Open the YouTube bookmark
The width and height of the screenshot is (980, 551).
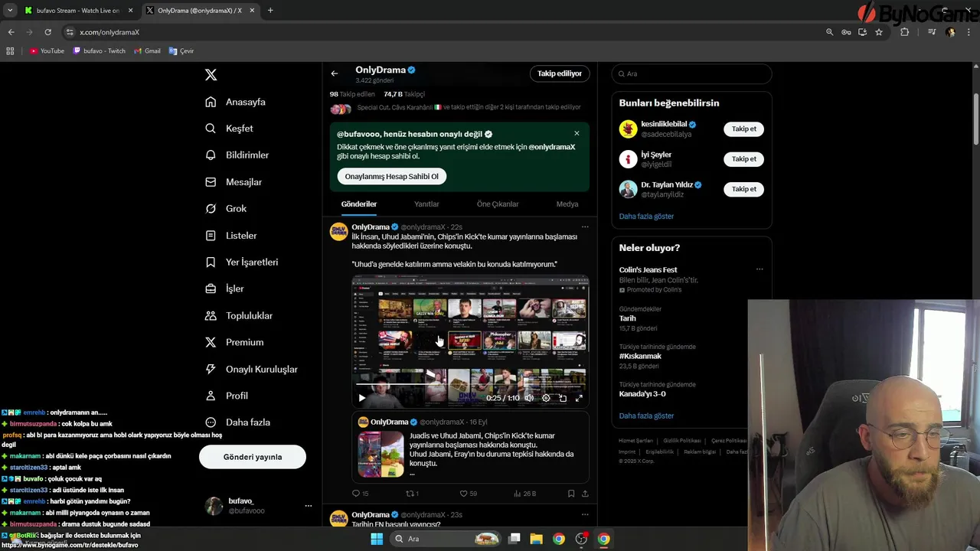pyautogui.click(x=47, y=51)
